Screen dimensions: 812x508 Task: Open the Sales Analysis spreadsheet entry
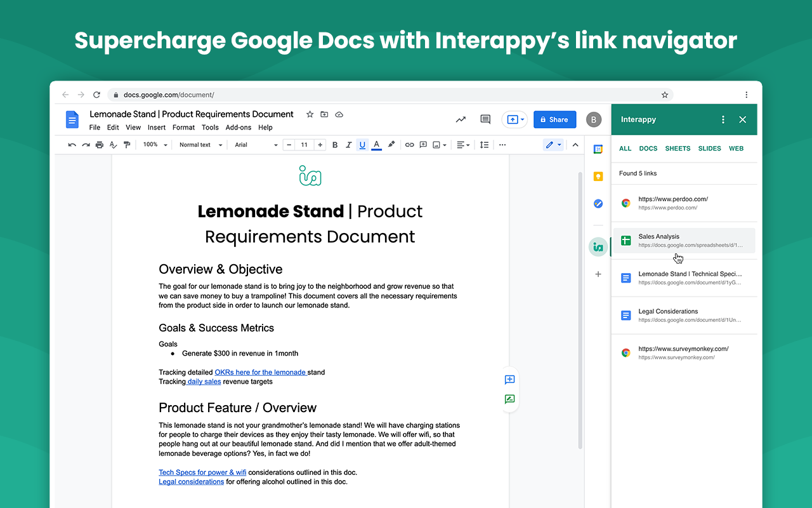(x=684, y=241)
